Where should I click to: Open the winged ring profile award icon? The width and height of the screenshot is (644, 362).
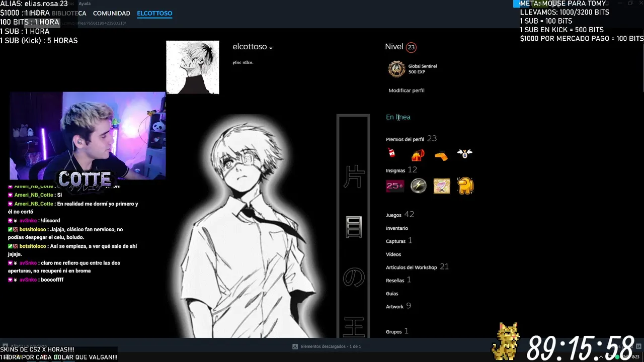point(465,153)
